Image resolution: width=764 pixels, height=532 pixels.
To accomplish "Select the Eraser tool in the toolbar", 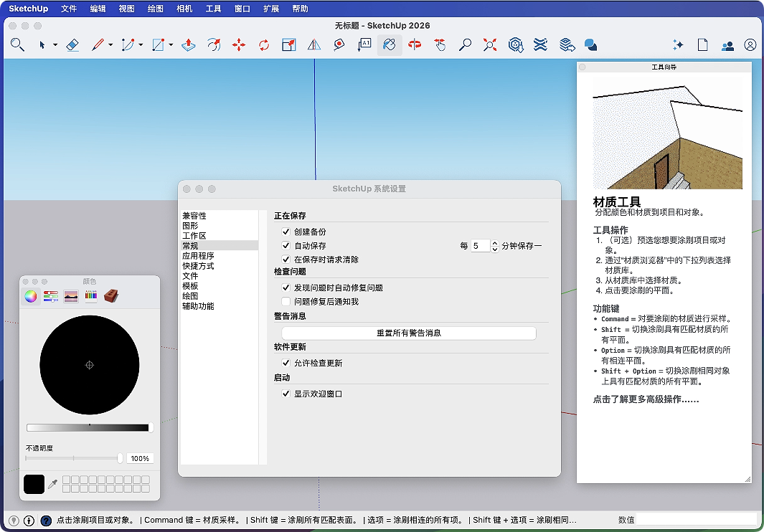I will 72,45.
